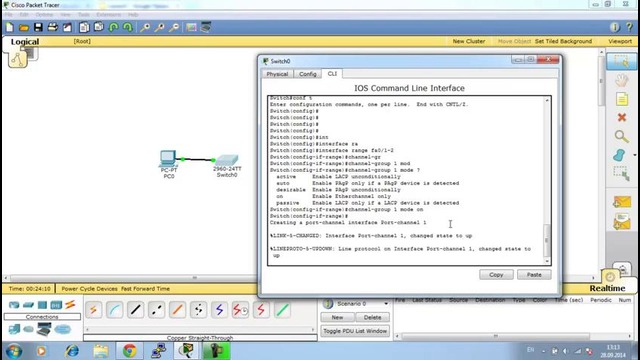Screen dimensions: 640x360
Task: Switch to the CLI tab in Switch0 window
Action: 332,73
